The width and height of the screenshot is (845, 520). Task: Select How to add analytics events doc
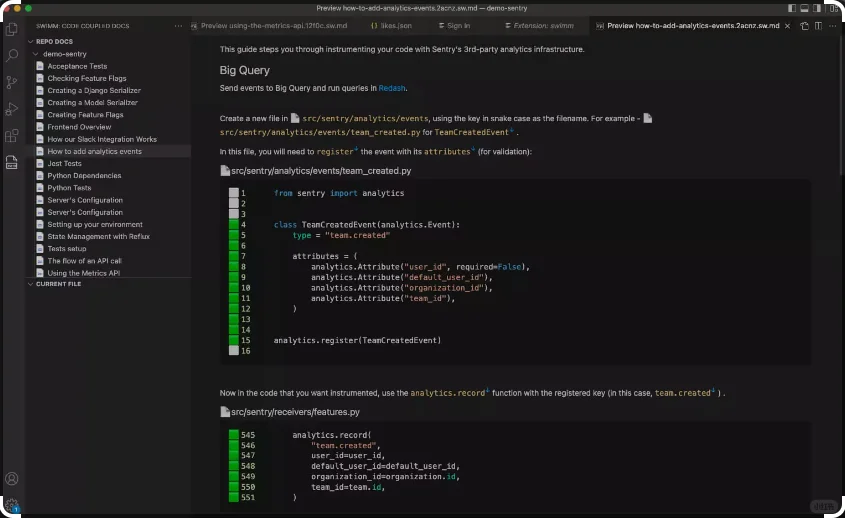(x=94, y=151)
